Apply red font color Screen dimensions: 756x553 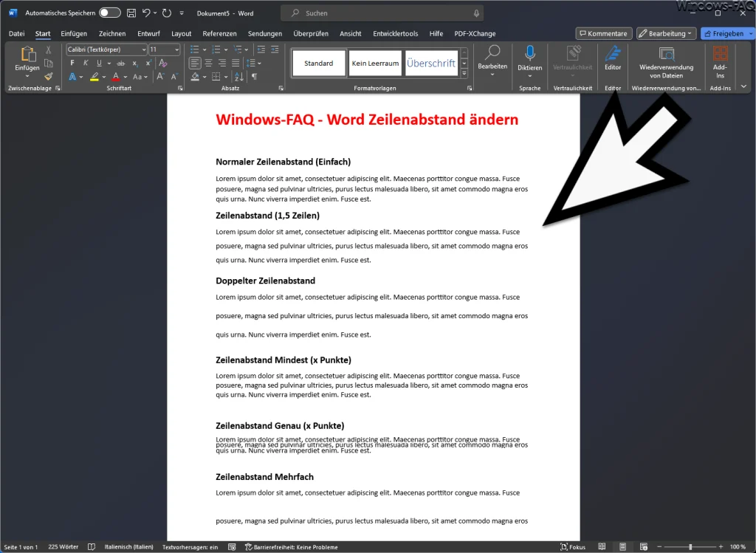116,77
